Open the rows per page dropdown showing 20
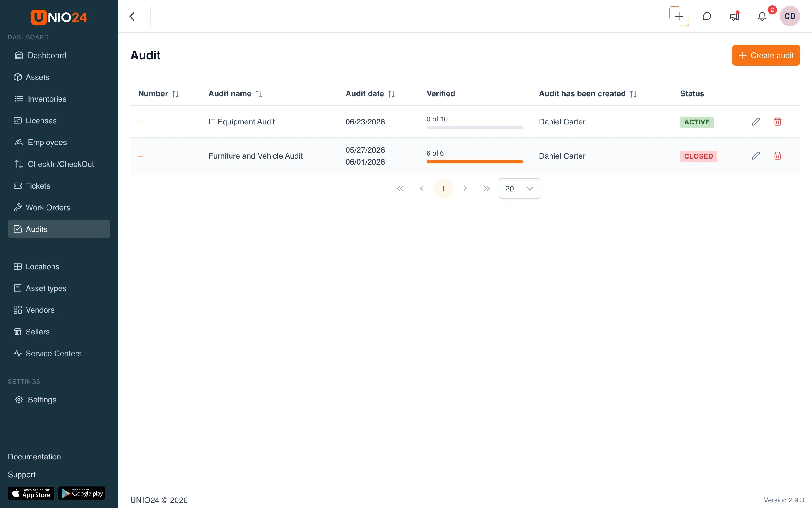The image size is (812, 508). (x=519, y=189)
